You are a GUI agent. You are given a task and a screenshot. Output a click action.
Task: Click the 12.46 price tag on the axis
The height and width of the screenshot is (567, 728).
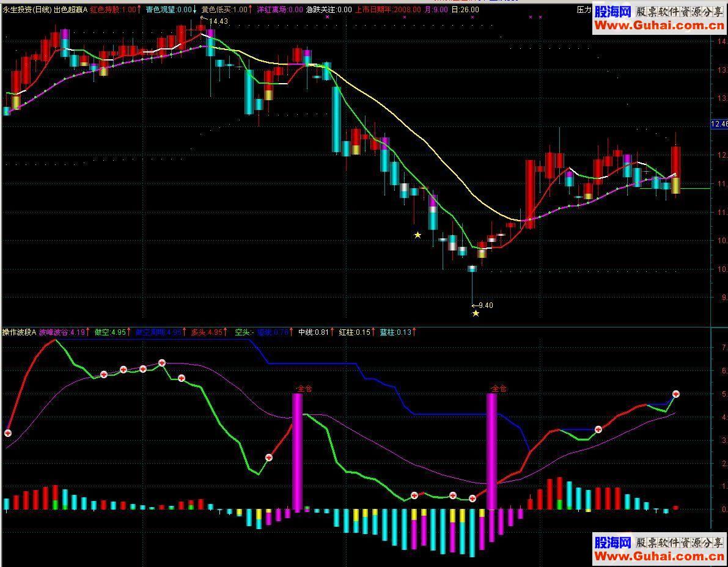pos(719,124)
